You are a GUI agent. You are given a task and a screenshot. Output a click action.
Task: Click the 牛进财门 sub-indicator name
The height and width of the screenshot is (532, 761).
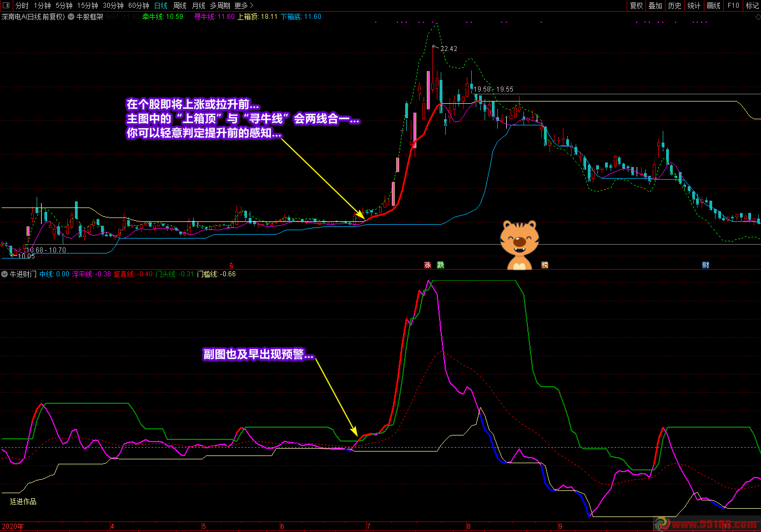23,274
